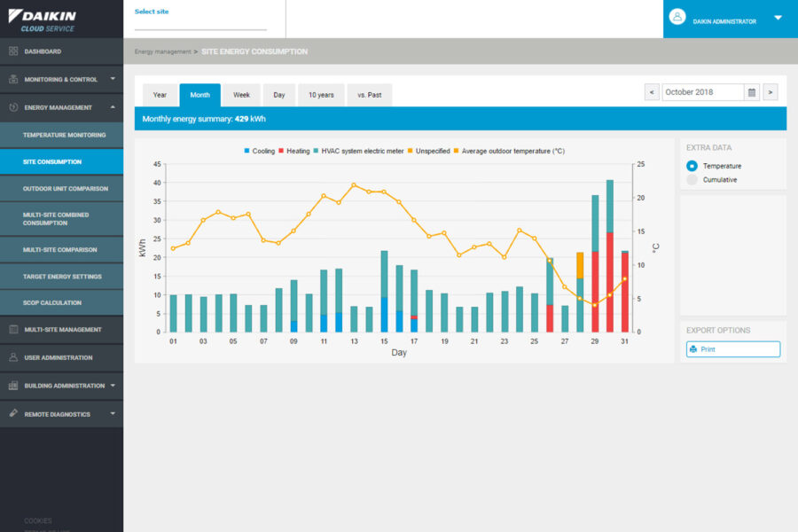Click Daikin Administrator user name
Image resolution: width=798 pixels, height=532 pixels.
[x=724, y=22]
